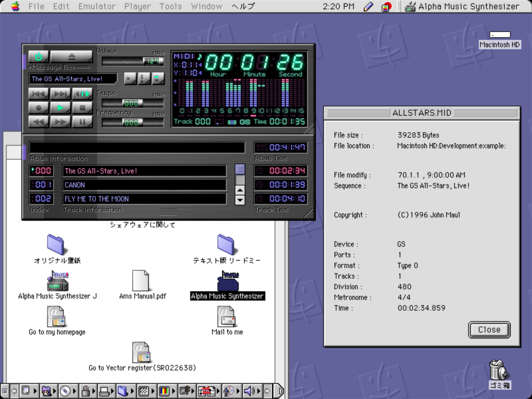532x399 pixels.
Task: Select FLY ME TO THE MOON track
Action: pos(144,199)
